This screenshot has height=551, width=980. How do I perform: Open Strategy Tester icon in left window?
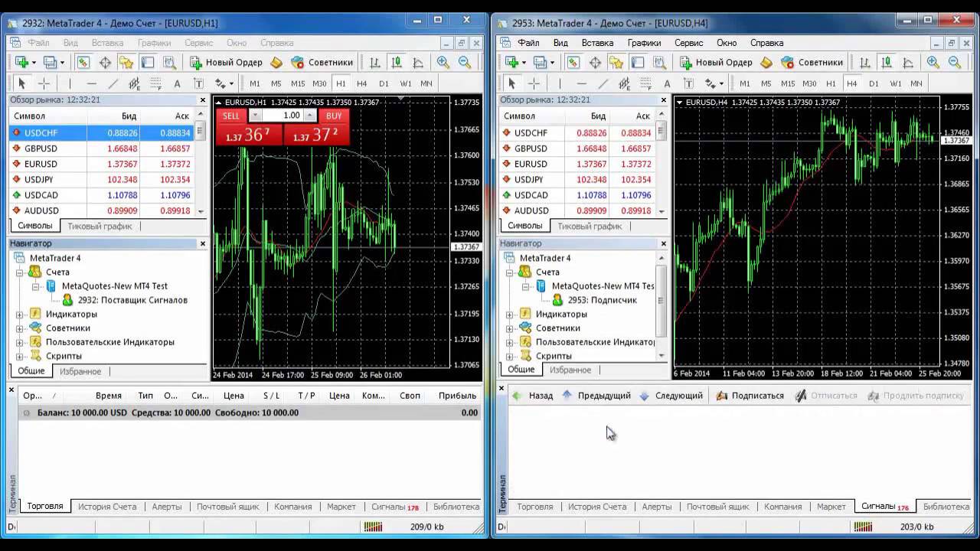[169, 63]
